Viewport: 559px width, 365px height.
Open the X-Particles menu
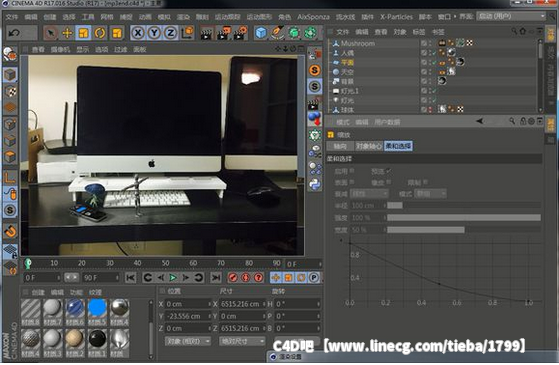396,17
